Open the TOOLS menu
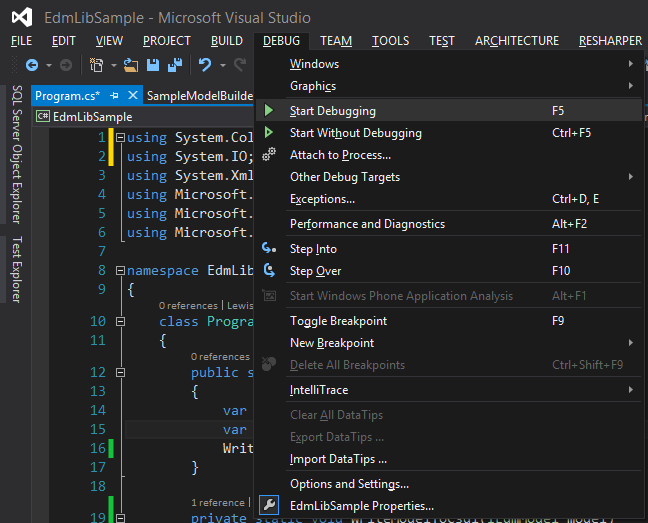Viewport: 648px width, 523px height. click(x=391, y=41)
